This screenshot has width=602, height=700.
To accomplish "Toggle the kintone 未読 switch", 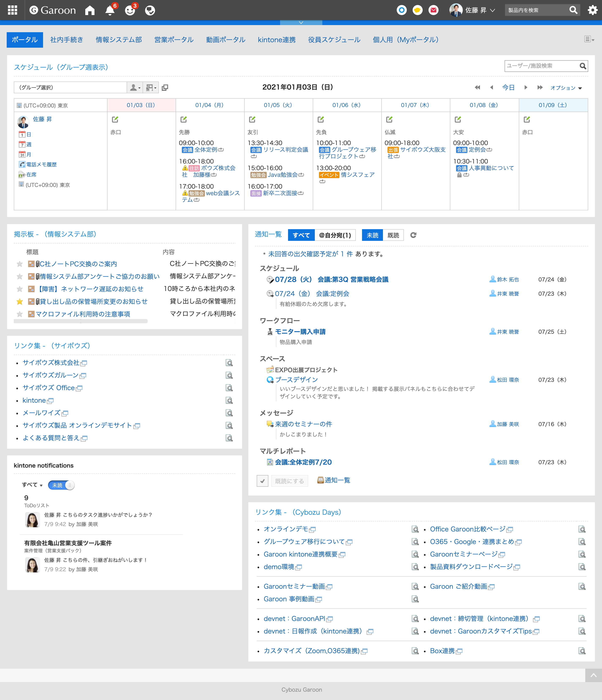I will coord(61,485).
